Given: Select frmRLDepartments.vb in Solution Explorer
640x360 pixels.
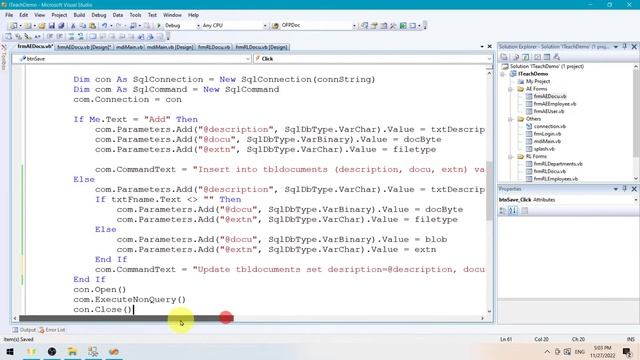Looking at the screenshot, I should click(558, 164).
